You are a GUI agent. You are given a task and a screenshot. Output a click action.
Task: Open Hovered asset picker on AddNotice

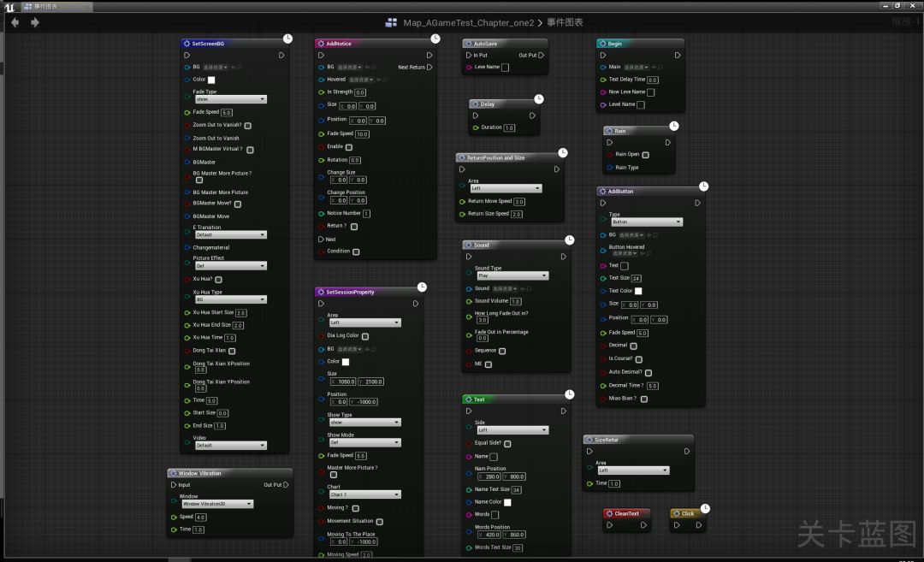point(361,80)
